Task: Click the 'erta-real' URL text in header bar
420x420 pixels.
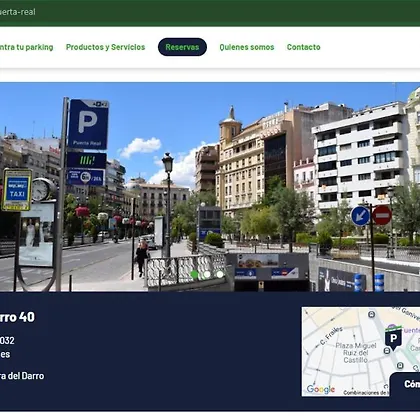Action: tap(18, 12)
